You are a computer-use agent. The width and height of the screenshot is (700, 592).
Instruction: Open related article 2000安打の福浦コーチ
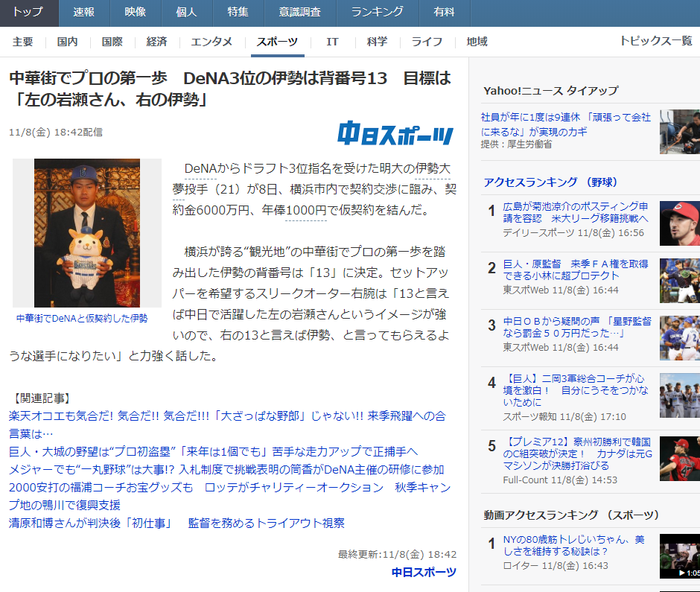[229, 496]
